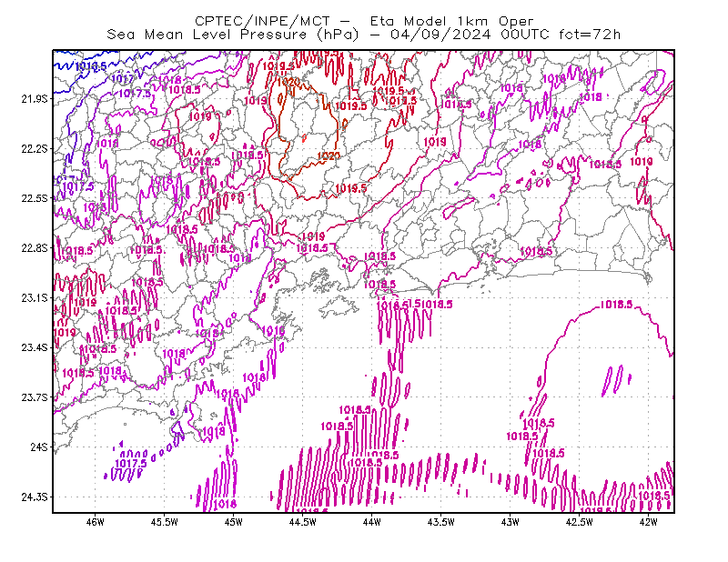This screenshot has height=562, width=728.
Task: Select the 43.5W longitude axis label
Action: [440, 522]
